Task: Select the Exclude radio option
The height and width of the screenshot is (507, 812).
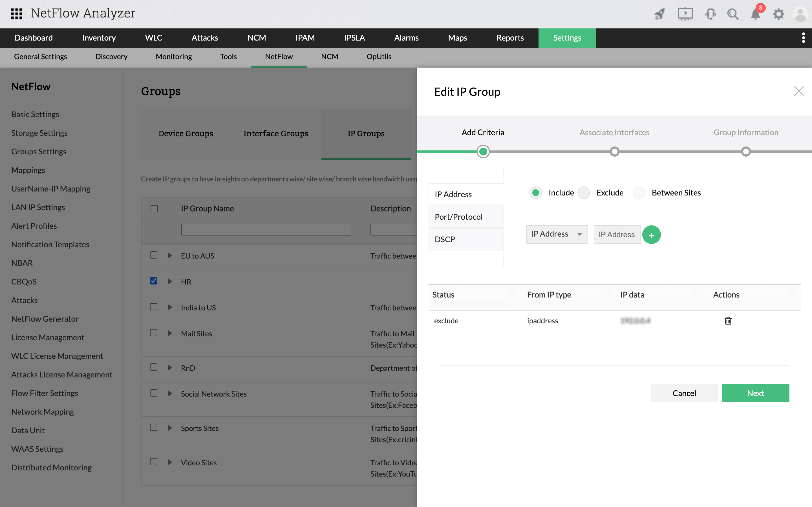Action: tap(584, 193)
